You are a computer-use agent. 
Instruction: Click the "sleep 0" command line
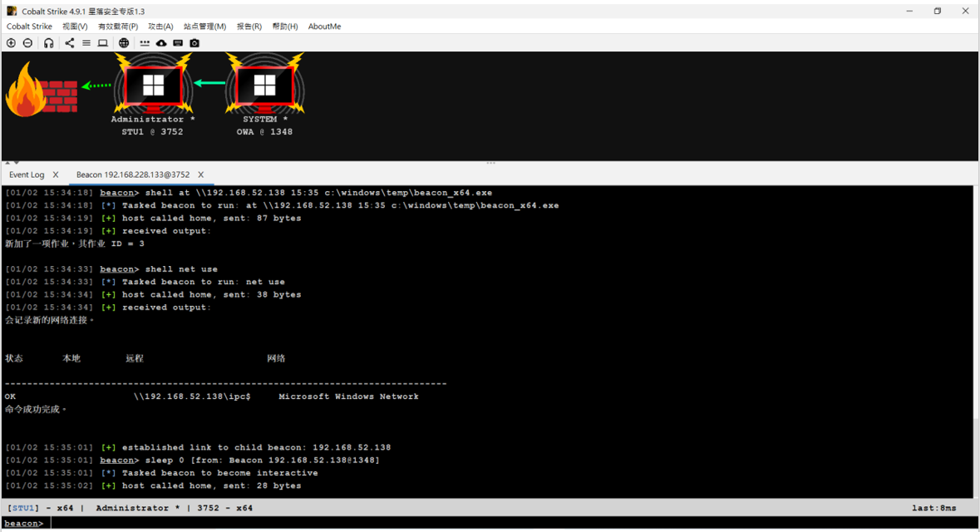pyautogui.click(x=193, y=461)
